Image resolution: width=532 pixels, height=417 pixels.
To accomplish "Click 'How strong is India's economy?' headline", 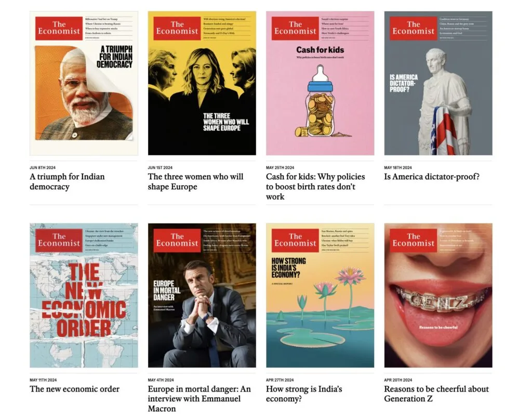I will coord(304,394).
